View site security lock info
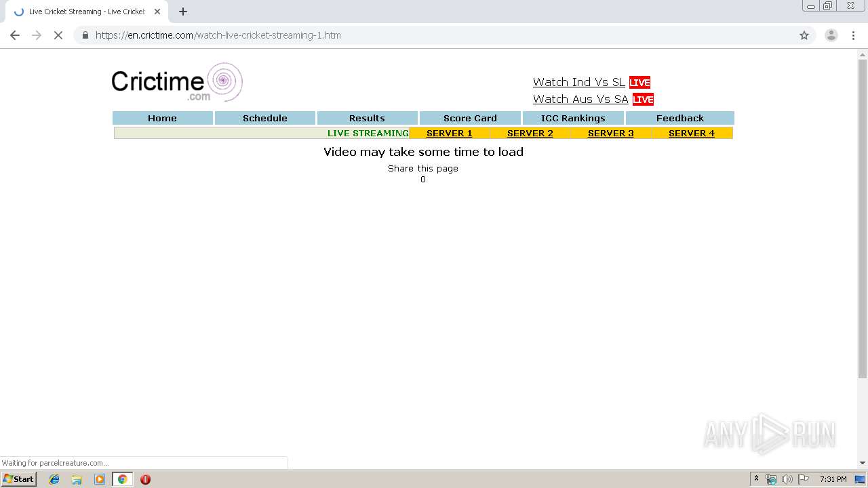The width and height of the screenshot is (868, 488). (85, 35)
